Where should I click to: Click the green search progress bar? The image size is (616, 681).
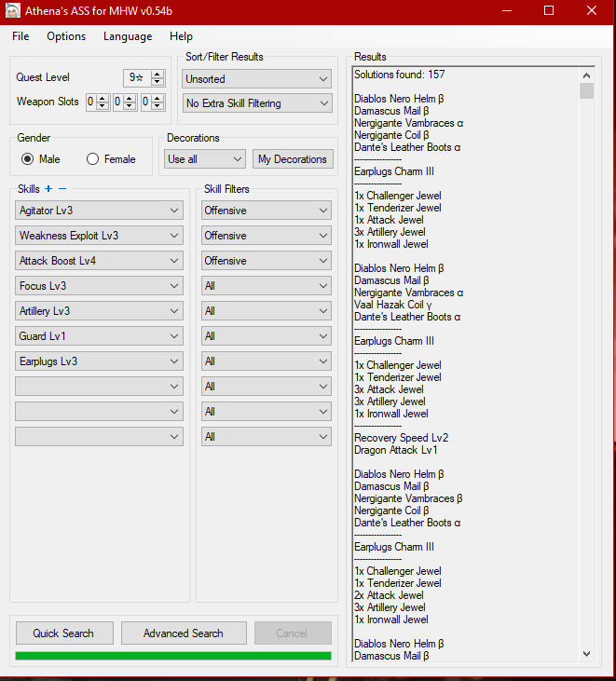173,656
